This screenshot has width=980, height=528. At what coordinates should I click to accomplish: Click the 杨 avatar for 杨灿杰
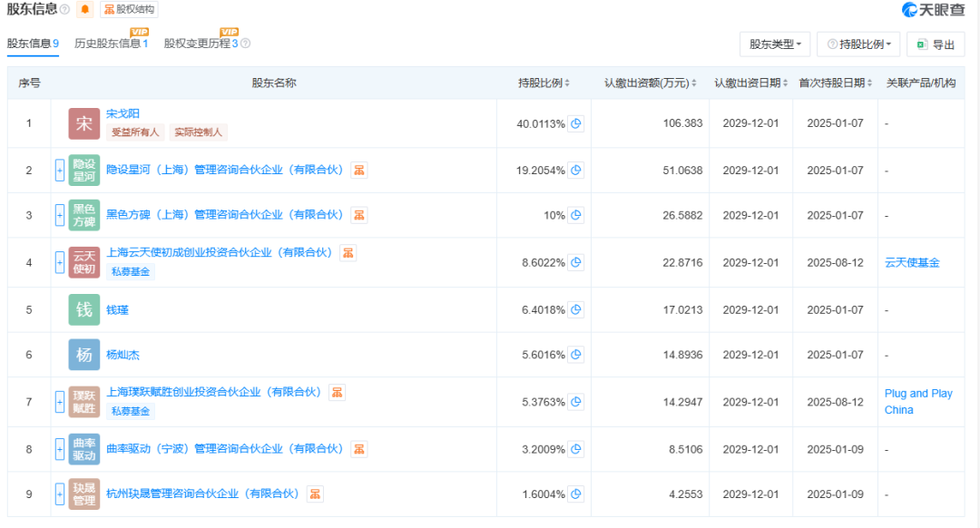[83, 355]
